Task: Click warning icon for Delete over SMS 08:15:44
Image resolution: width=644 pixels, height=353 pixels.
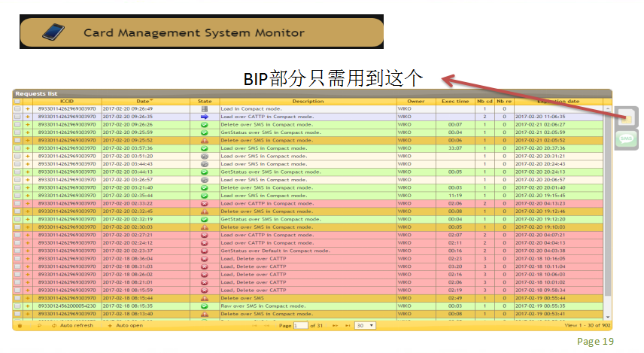Action: [x=204, y=298]
